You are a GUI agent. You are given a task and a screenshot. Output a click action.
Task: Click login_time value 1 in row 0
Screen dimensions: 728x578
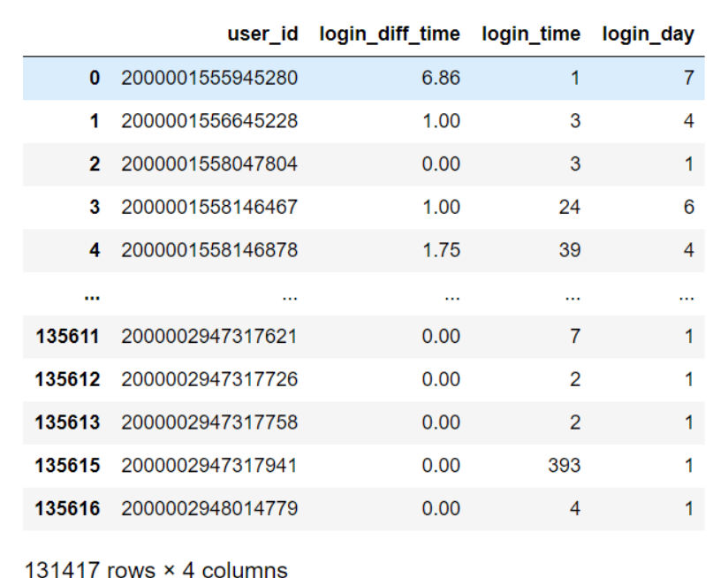pyautogui.click(x=575, y=78)
